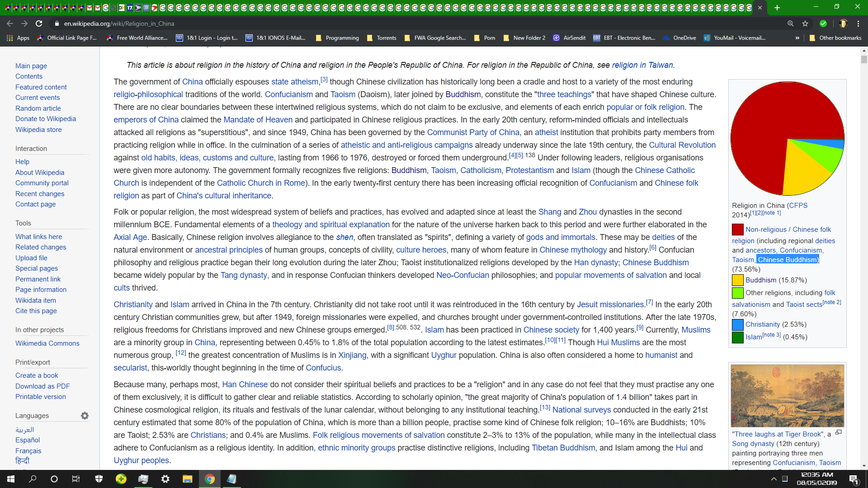Reload the page with the refresh icon
This screenshot has height=488, width=868.
click(x=39, y=23)
